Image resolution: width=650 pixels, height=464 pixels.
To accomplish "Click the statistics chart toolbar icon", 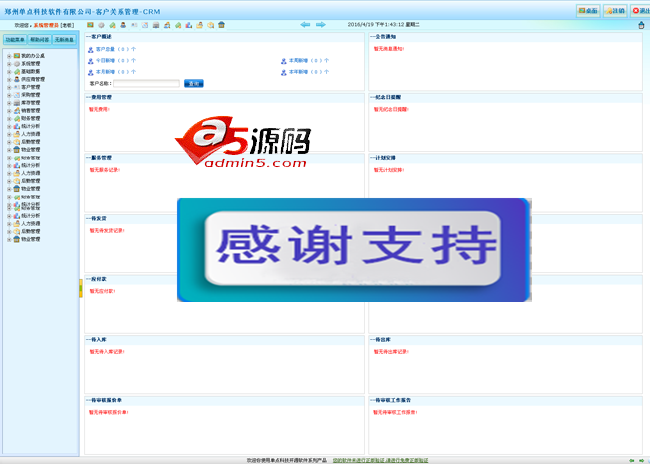I will click(189, 25).
